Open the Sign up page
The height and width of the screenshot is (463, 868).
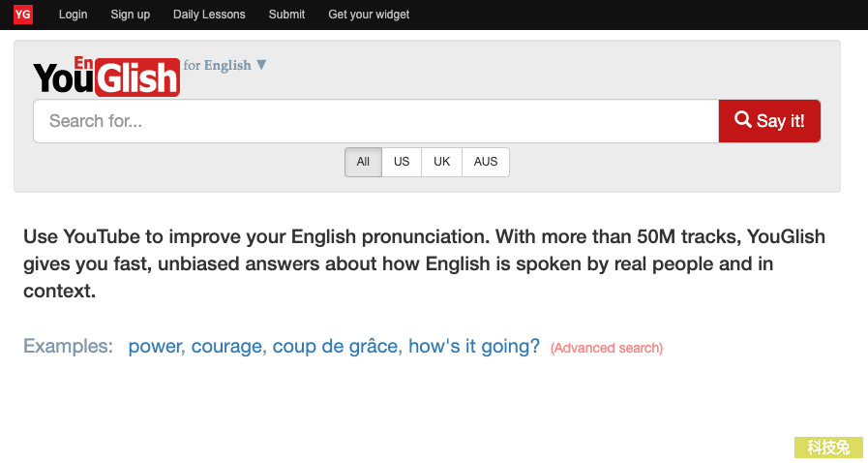pyautogui.click(x=130, y=15)
